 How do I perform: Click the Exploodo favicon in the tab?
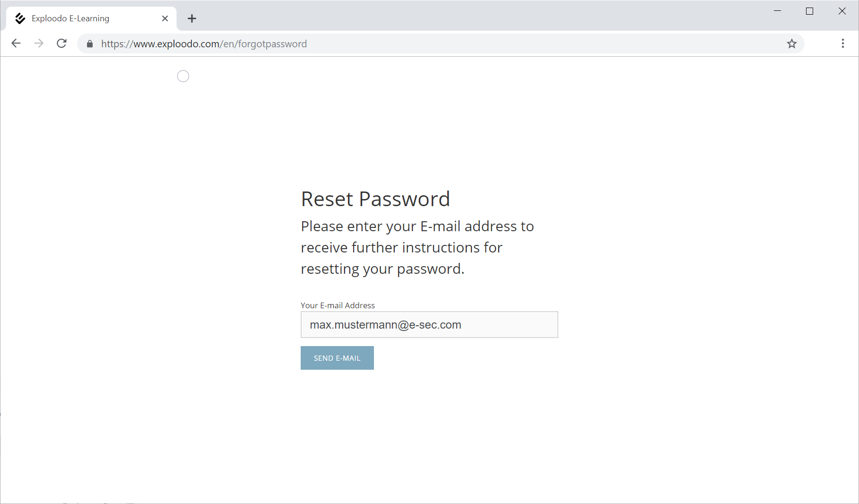tap(20, 18)
